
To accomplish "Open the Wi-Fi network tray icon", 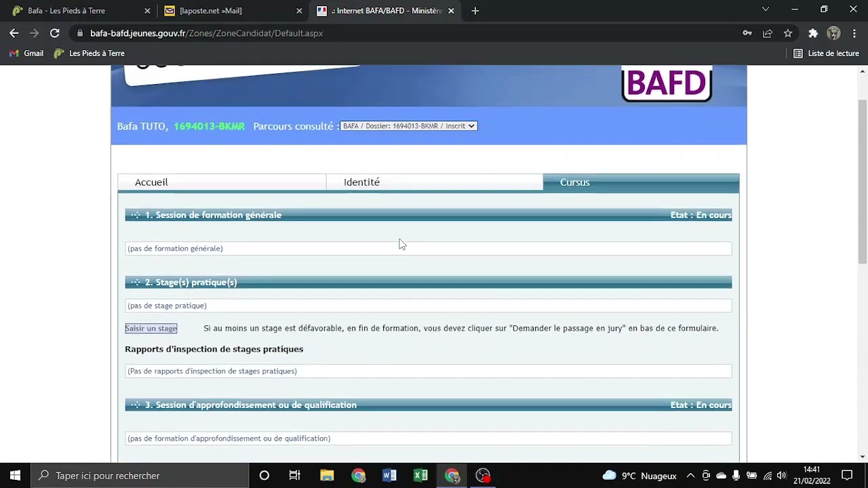I will tap(767, 475).
